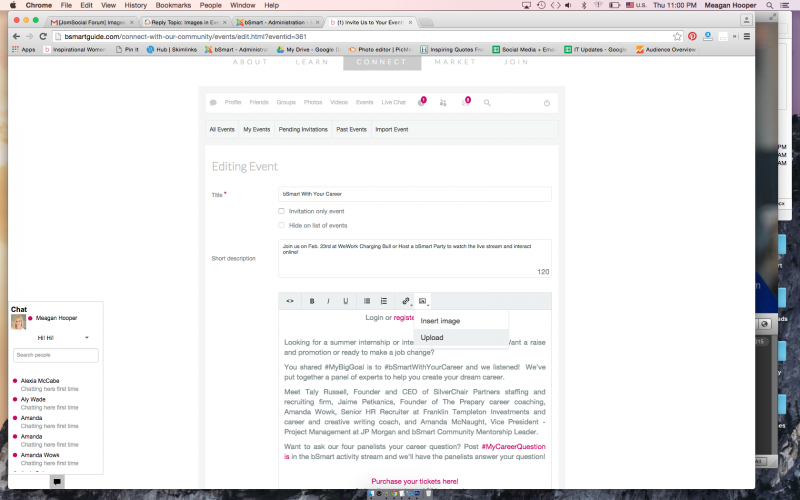800x500 pixels.
Task: Click the browser back arrow
Action: pyautogui.click(x=16, y=36)
